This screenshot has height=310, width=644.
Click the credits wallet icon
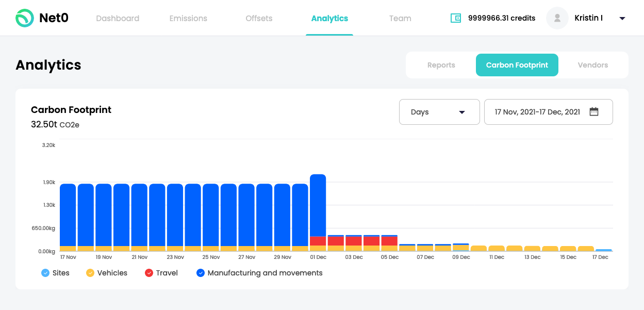pyautogui.click(x=456, y=18)
